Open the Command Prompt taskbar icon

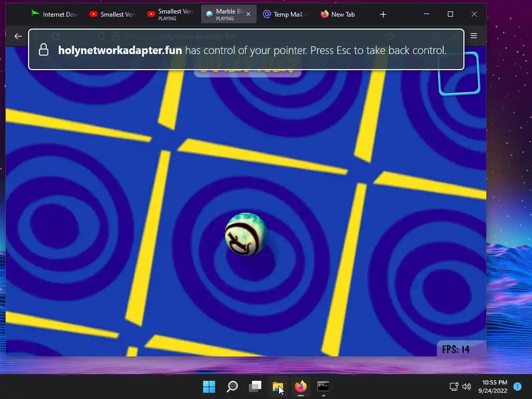[x=323, y=387]
